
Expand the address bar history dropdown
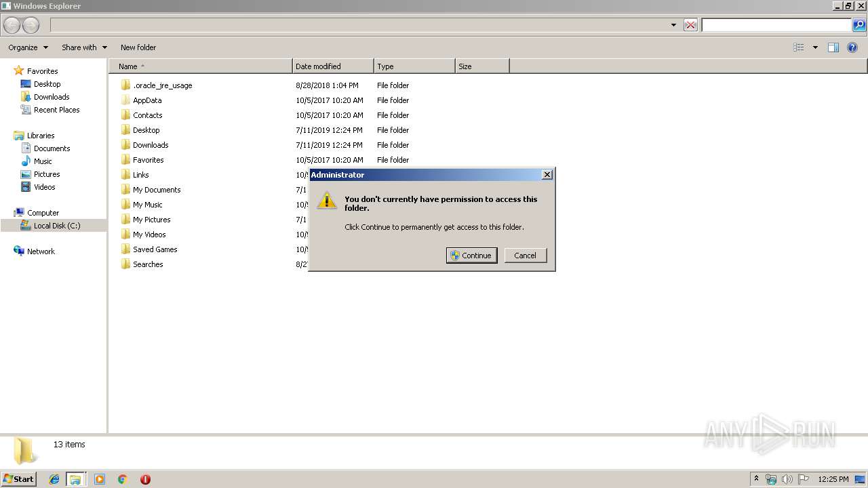point(673,25)
